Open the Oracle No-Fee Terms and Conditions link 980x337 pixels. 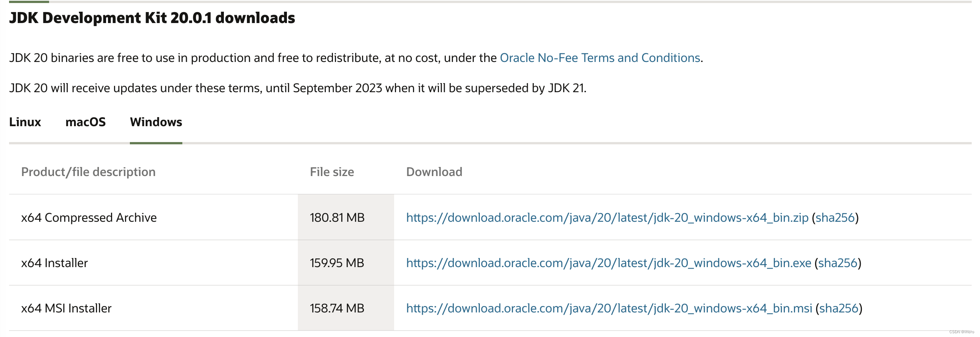coord(600,58)
